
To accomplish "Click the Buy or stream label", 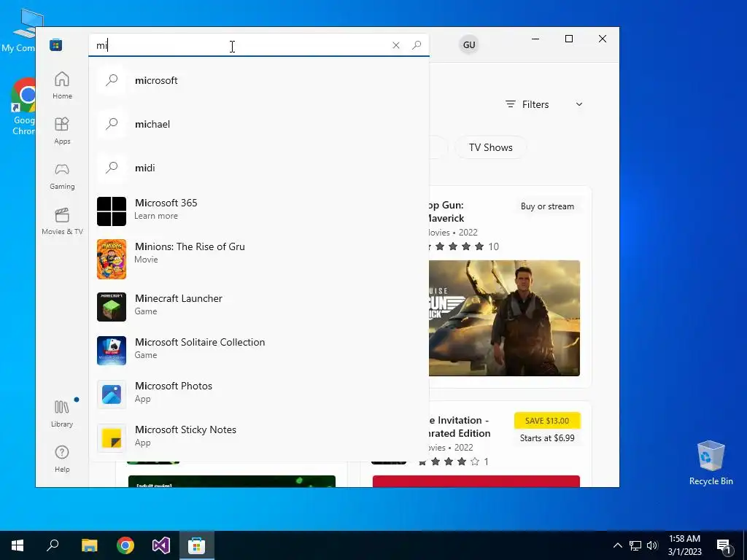I will click(x=547, y=206).
